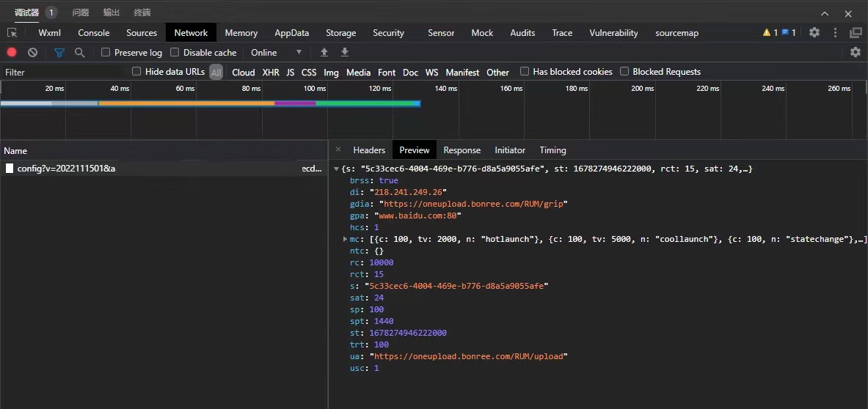Clear the network log
Viewport: 868px width, 409px height.
tap(32, 52)
